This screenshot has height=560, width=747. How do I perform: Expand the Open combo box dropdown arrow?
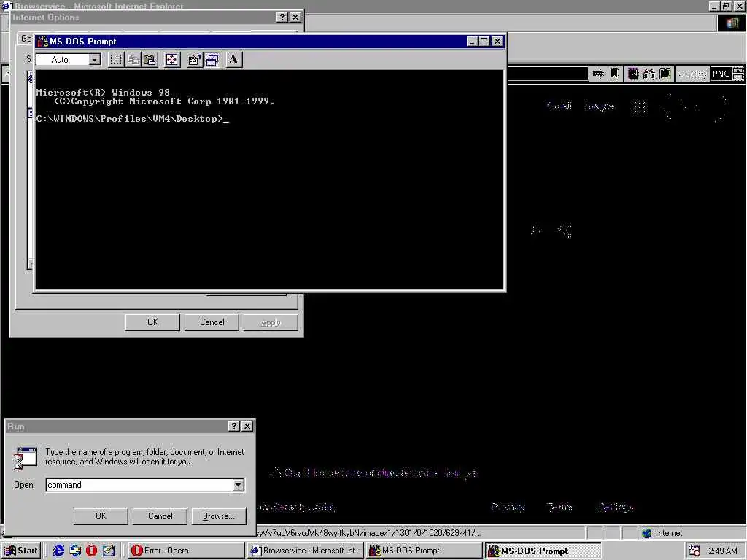tap(239, 485)
